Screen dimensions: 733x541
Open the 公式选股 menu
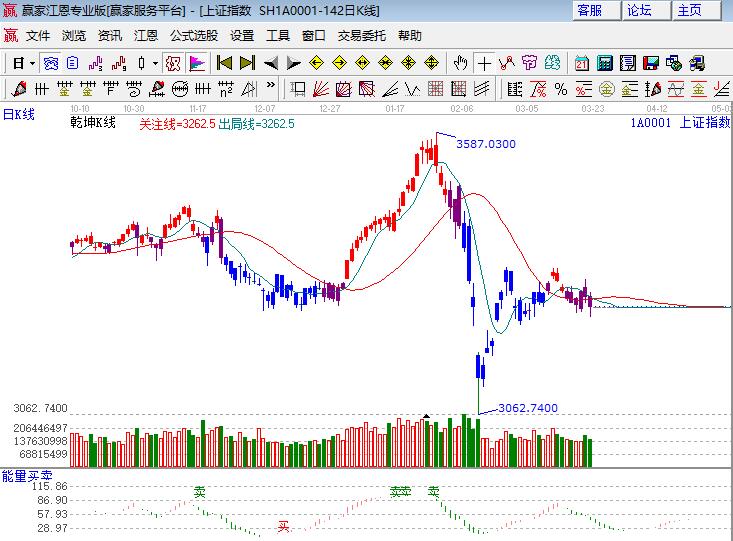[x=195, y=36]
